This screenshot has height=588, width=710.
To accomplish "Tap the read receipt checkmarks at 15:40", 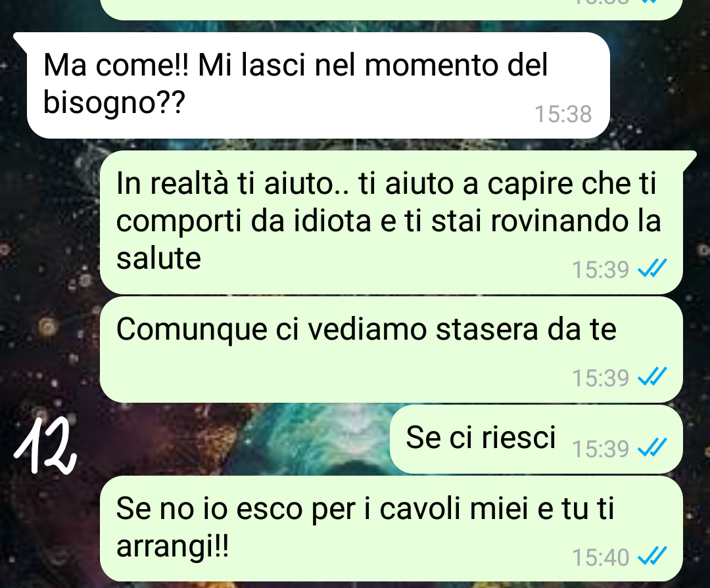I will point(652,556).
